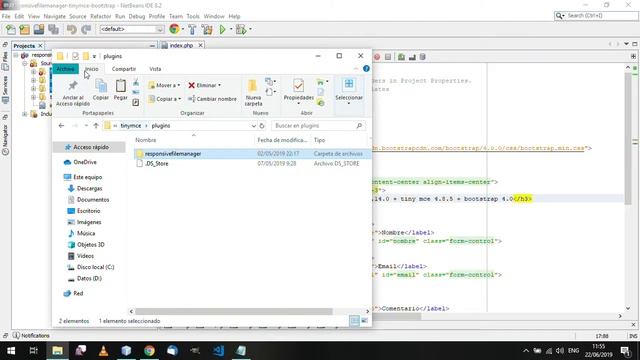
Task: Click the tinymce breadcrumb in address bar
Action: pyautogui.click(x=131, y=126)
